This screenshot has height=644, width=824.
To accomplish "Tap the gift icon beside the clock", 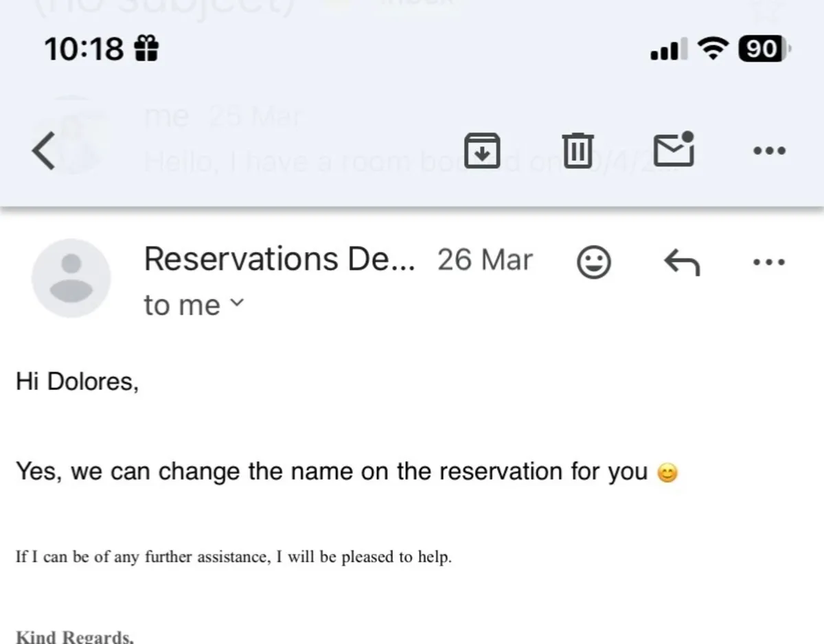I will [x=146, y=49].
